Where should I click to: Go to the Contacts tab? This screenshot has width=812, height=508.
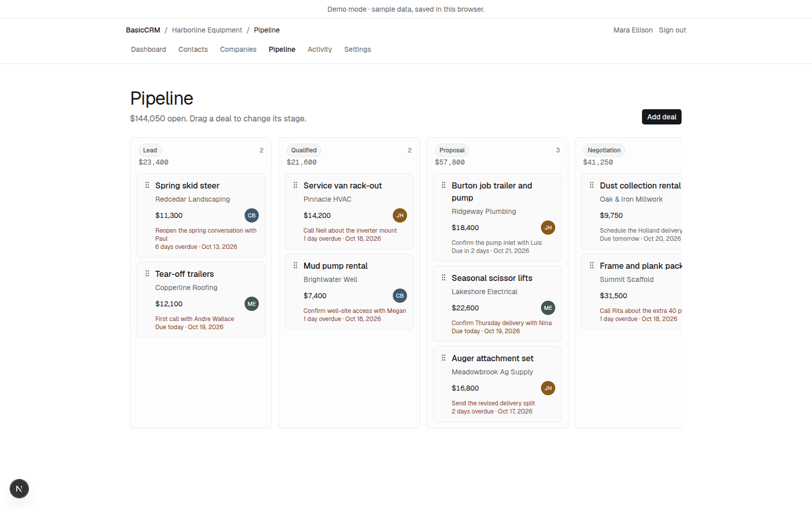(193, 49)
